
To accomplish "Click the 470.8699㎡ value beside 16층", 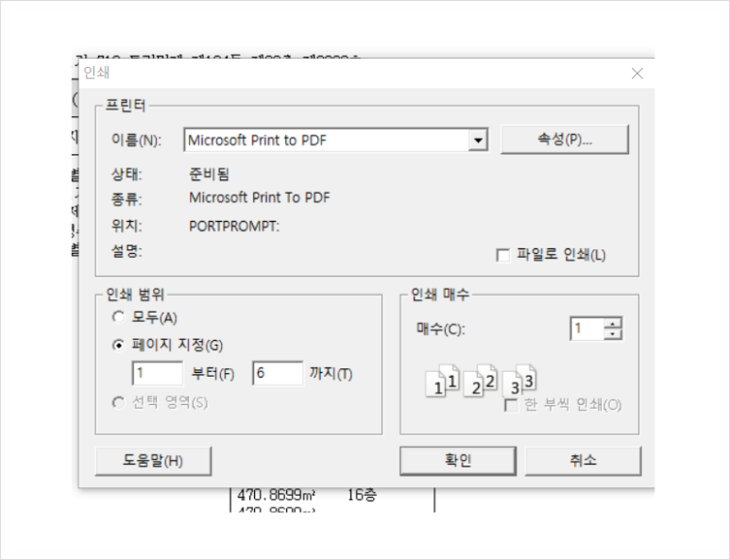I will [277, 495].
